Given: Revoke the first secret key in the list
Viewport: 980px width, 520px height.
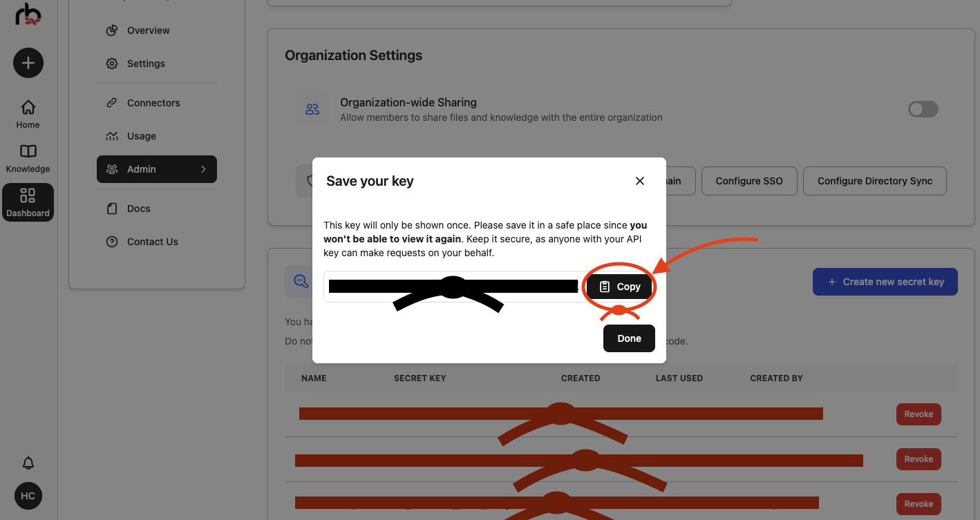Looking at the screenshot, I should pyautogui.click(x=918, y=414).
